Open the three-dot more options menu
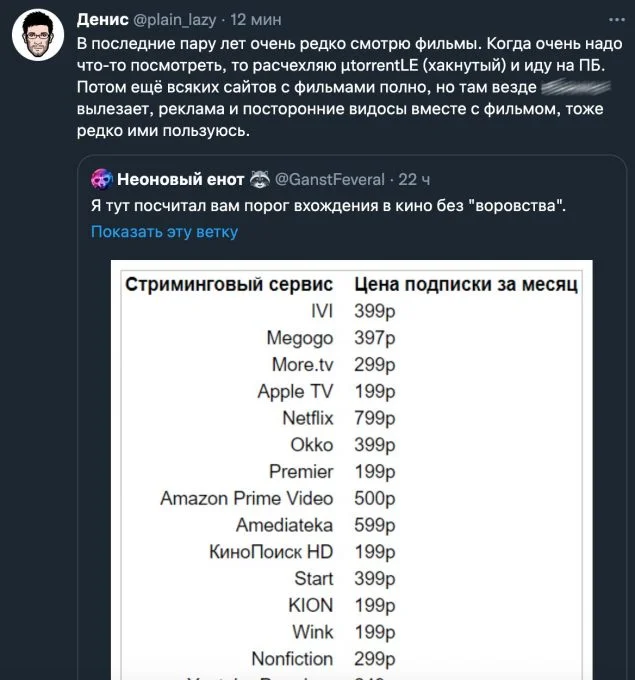This screenshot has width=635, height=680. pyautogui.click(x=617, y=20)
